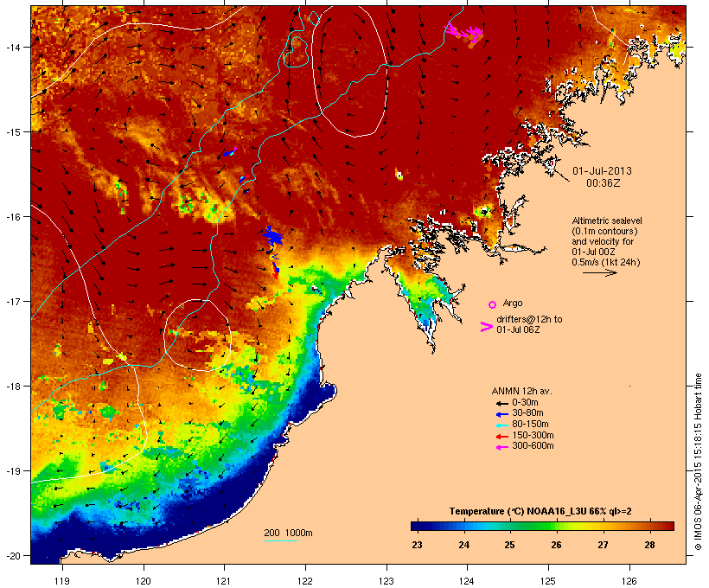Select the magenta 300-600m legend arrow
Viewport: 709px width, 588px height.
[501, 447]
